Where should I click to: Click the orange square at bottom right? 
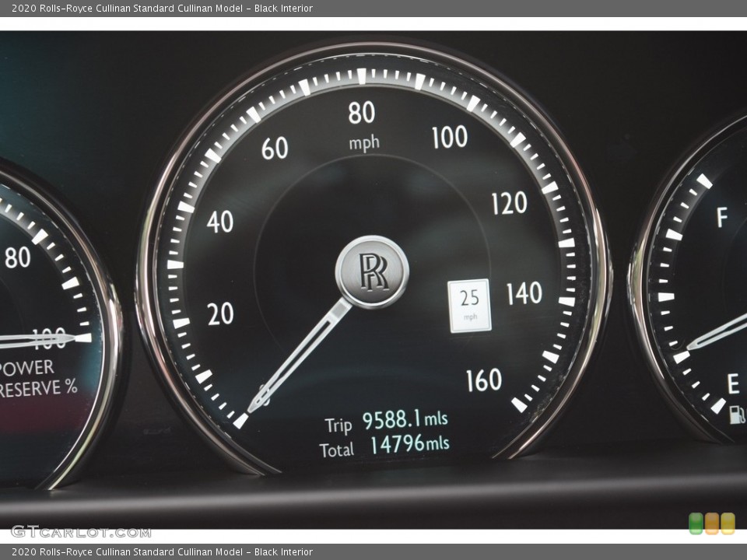712,523
